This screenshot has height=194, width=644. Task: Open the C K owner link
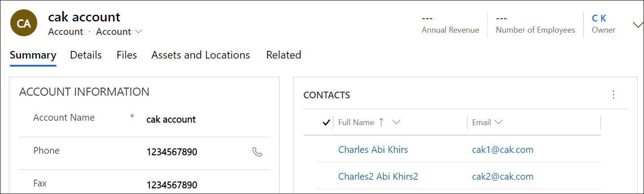599,18
